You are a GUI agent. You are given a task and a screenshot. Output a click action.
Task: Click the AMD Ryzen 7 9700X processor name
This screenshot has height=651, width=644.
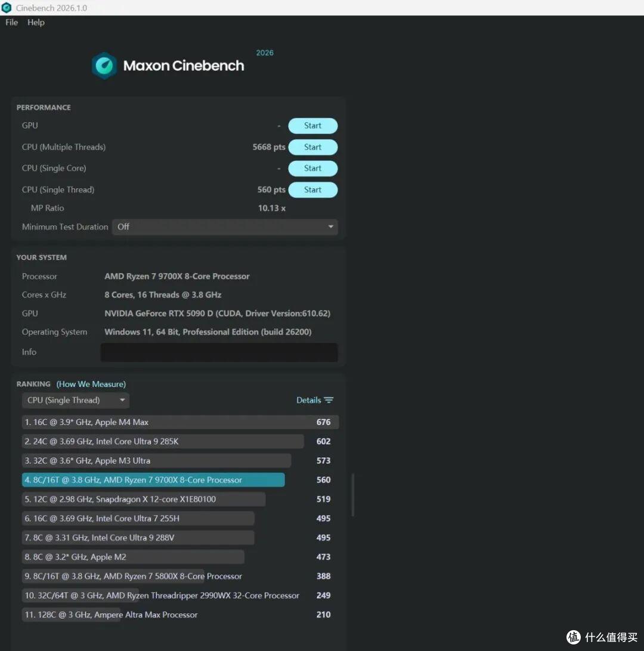coord(177,277)
